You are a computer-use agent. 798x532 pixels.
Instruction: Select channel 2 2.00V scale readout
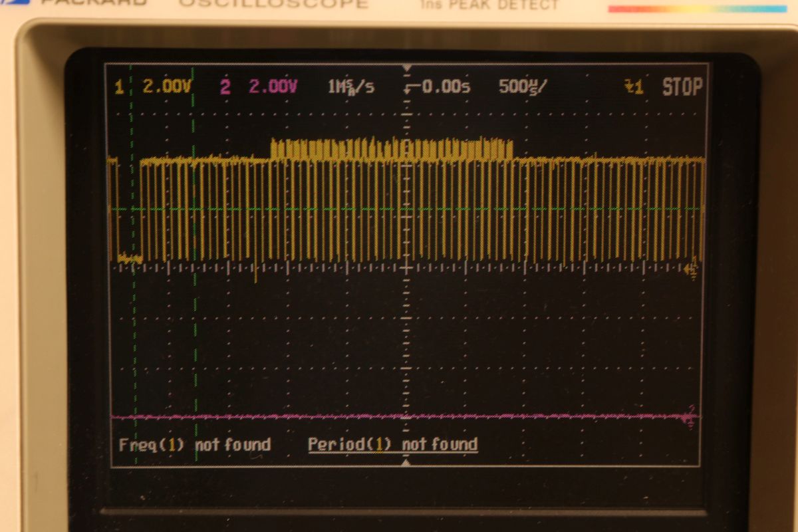(x=273, y=86)
